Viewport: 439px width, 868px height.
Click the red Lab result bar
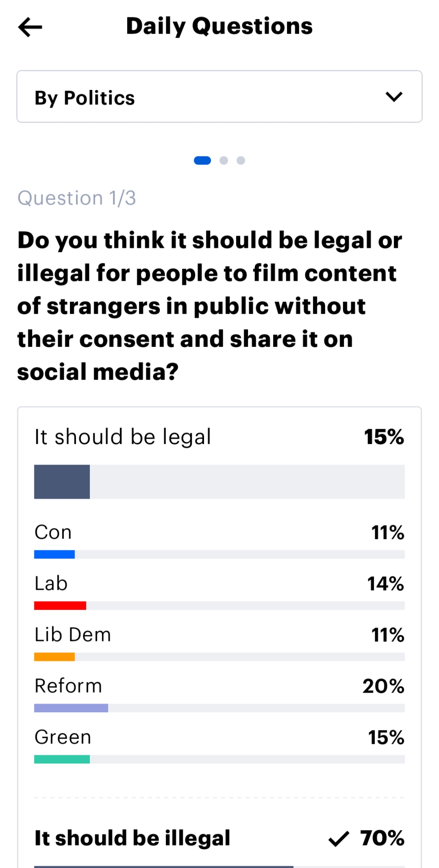(60, 605)
